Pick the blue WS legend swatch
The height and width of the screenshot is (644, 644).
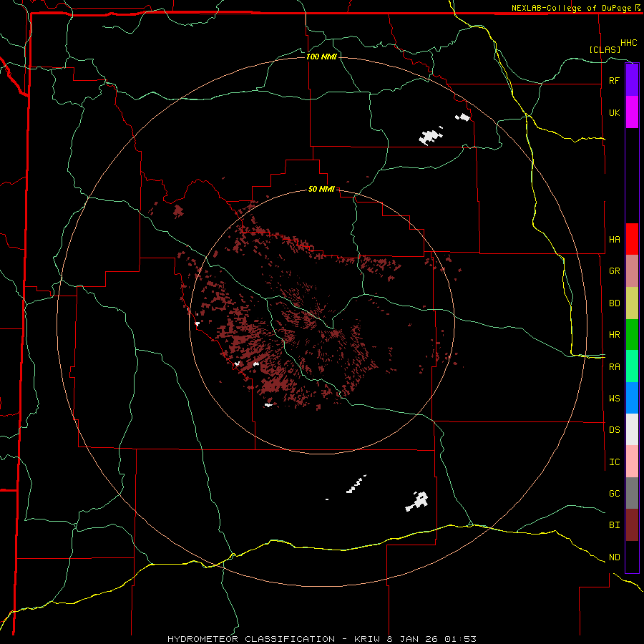click(632, 398)
